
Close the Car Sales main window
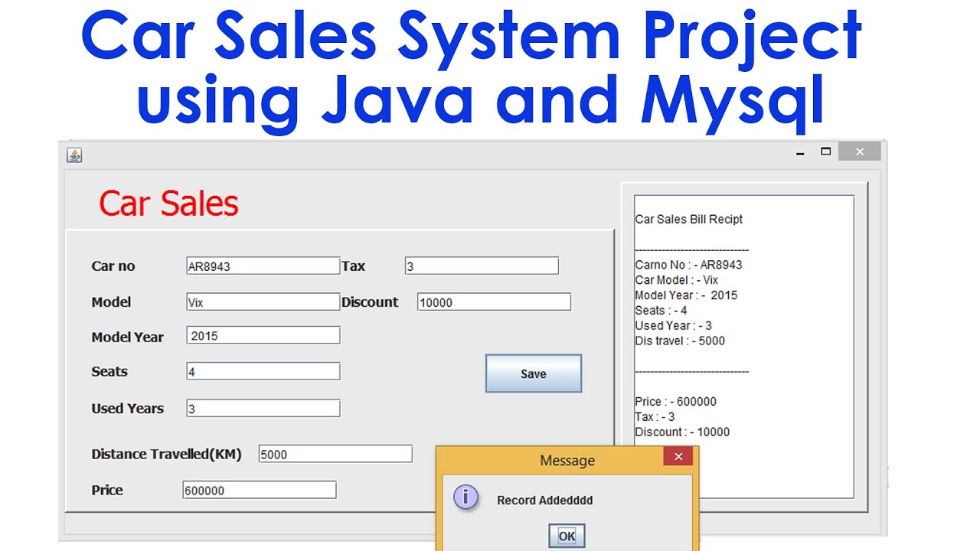859,152
